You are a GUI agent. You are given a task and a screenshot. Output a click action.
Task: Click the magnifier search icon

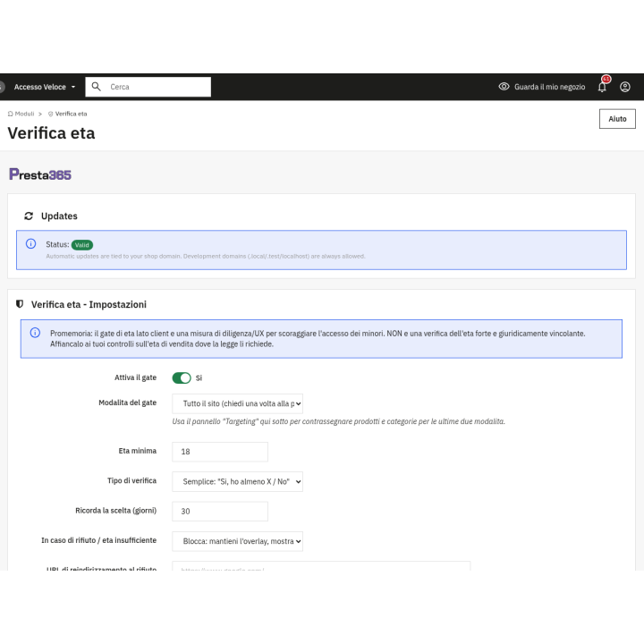pyautogui.click(x=96, y=86)
